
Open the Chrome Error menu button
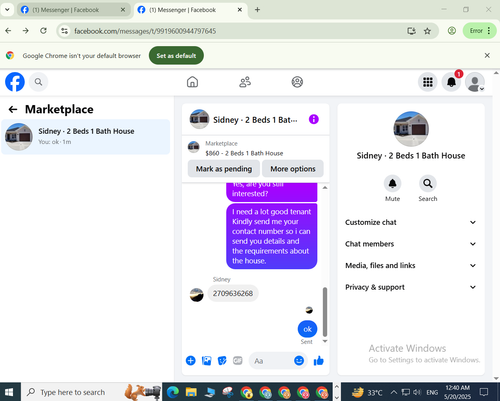480,31
